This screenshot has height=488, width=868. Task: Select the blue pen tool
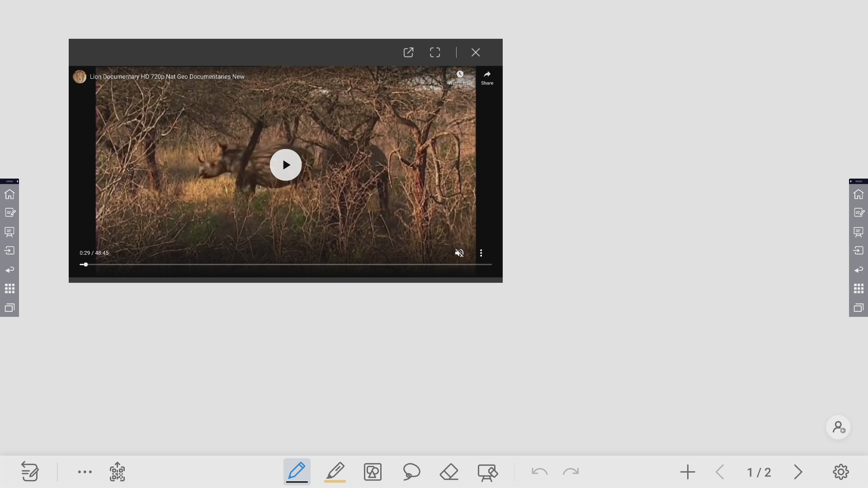click(297, 472)
